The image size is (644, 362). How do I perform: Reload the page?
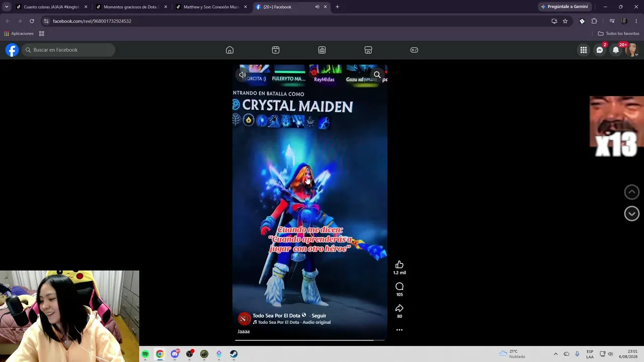pyautogui.click(x=32, y=21)
